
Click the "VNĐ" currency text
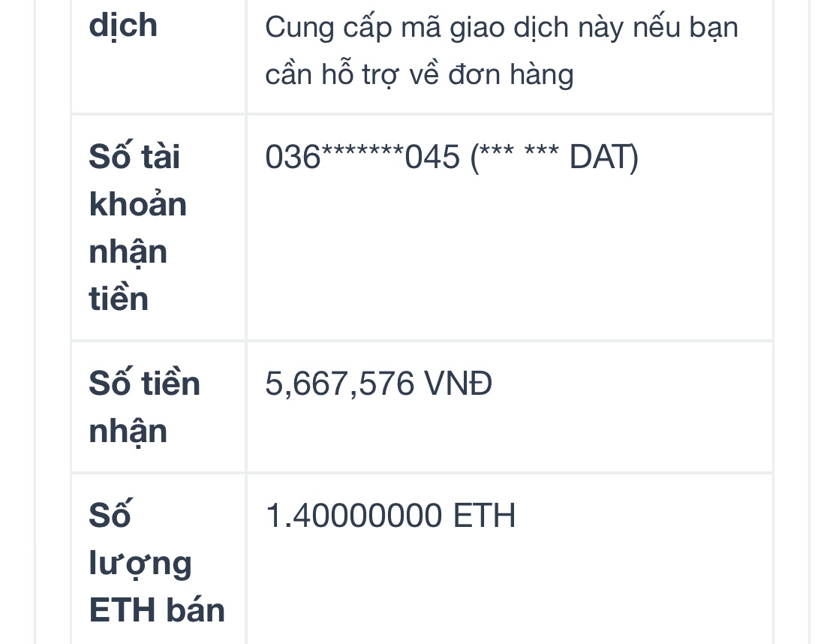click(x=459, y=384)
